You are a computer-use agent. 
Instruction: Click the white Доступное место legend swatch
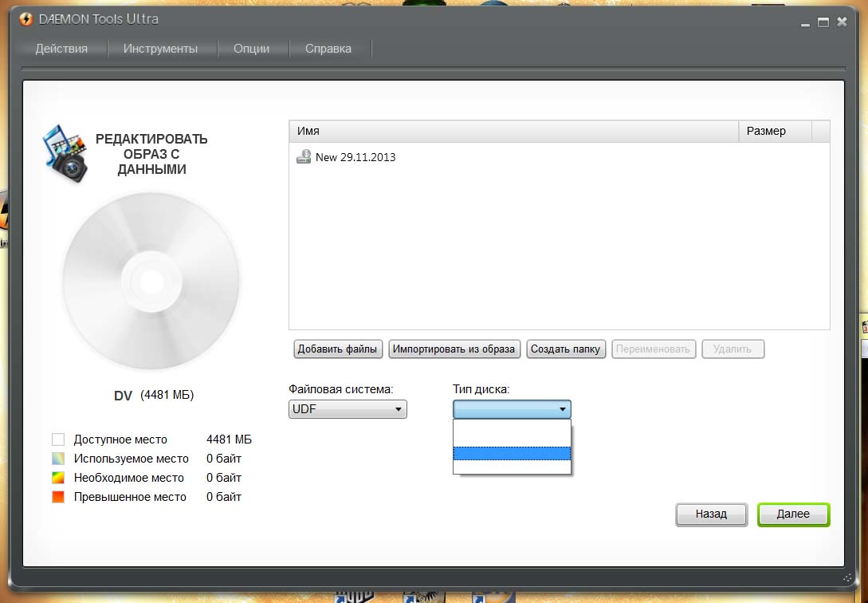(58, 439)
